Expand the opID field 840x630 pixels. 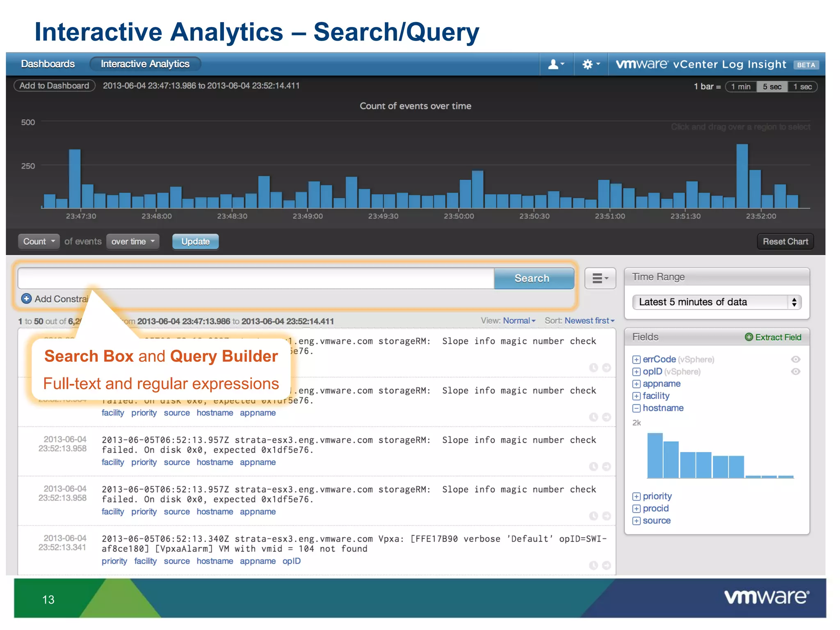(636, 372)
